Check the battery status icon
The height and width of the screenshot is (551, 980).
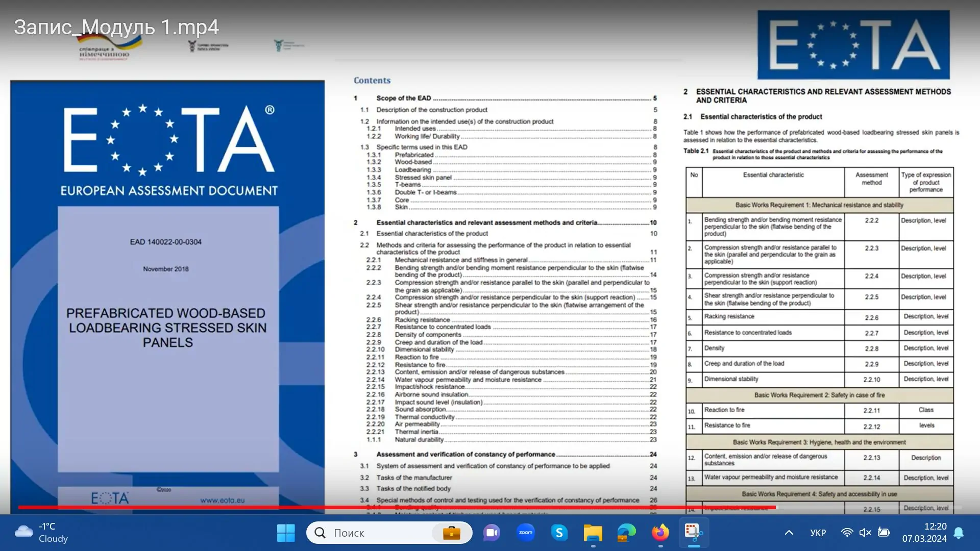pyautogui.click(x=884, y=533)
